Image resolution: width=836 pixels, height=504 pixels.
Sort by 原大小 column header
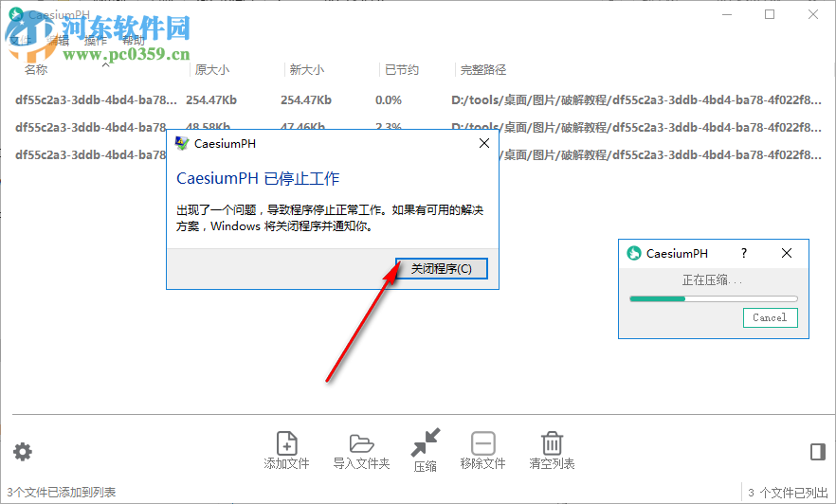click(212, 70)
